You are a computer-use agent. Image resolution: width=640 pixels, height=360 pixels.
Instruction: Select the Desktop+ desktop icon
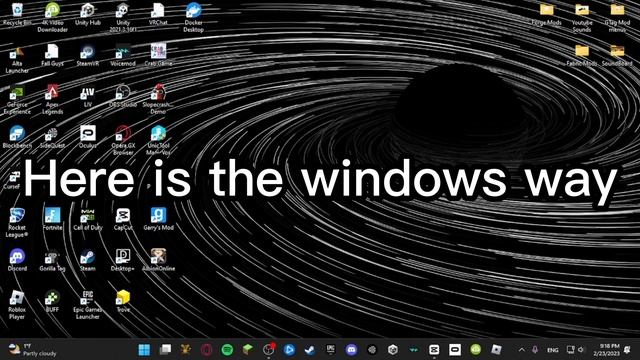click(123, 260)
